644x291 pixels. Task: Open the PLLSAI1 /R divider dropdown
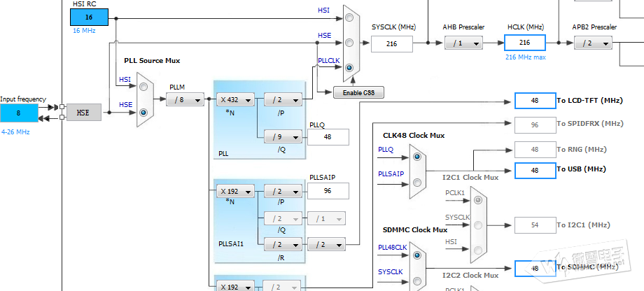click(x=283, y=244)
